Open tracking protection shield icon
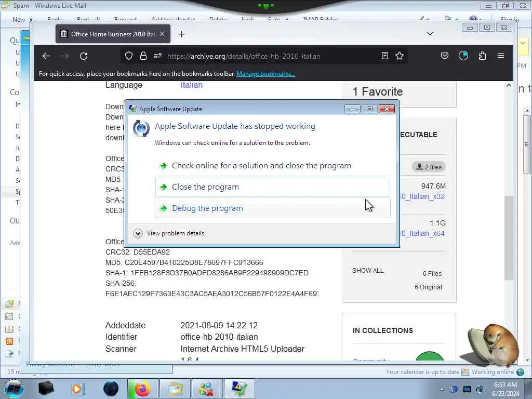The image size is (532, 399). coord(129,56)
